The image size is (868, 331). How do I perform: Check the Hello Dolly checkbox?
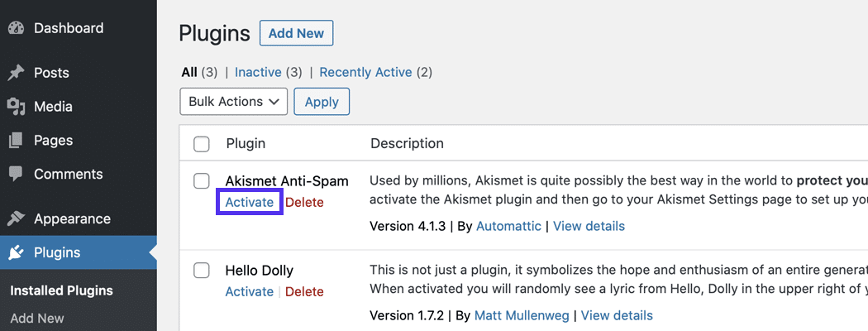click(202, 271)
